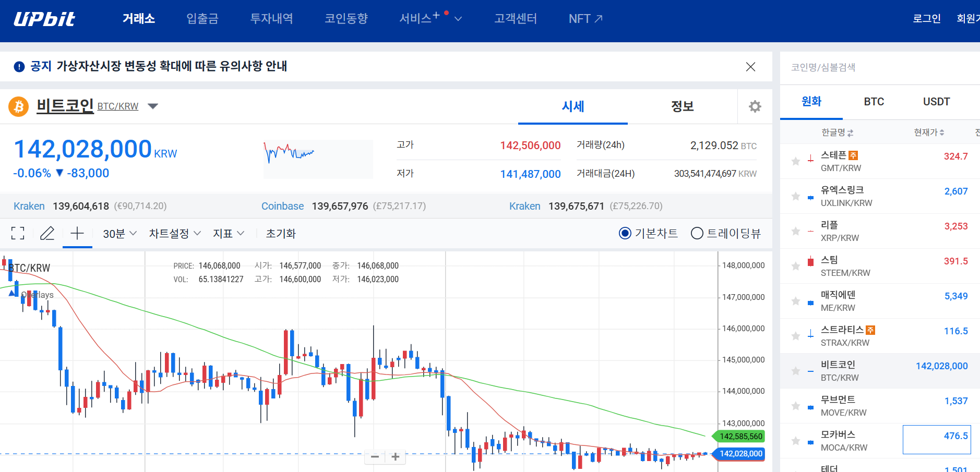Open the 지표 indicators dropdown
The height and width of the screenshot is (472, 980).
click(229, 234)
